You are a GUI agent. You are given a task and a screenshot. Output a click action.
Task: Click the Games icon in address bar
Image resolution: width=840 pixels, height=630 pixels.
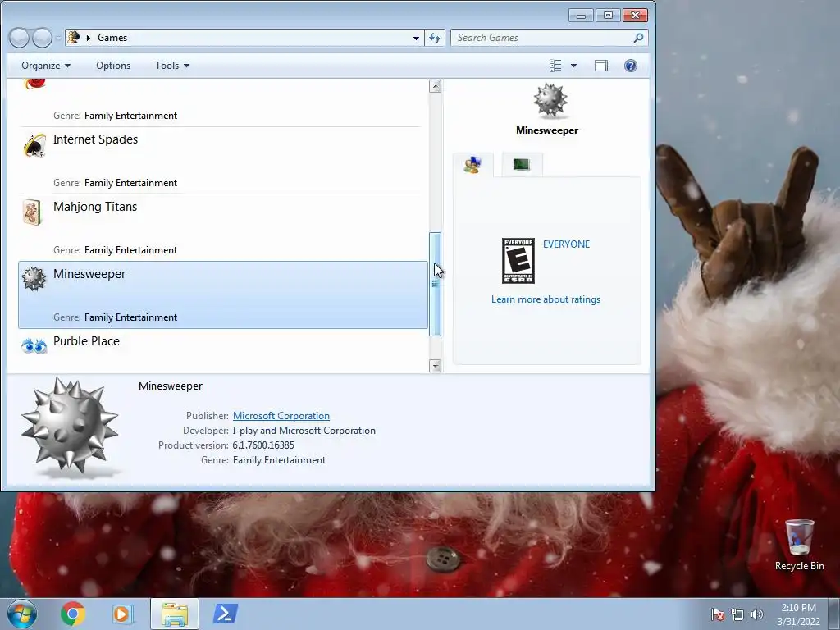[74, 37]
